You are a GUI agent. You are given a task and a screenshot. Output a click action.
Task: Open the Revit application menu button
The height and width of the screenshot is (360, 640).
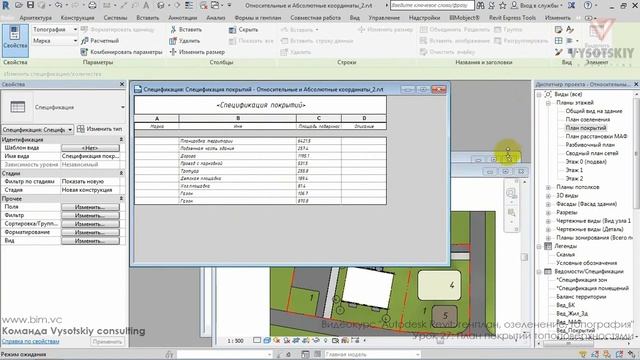pos(6,6)
